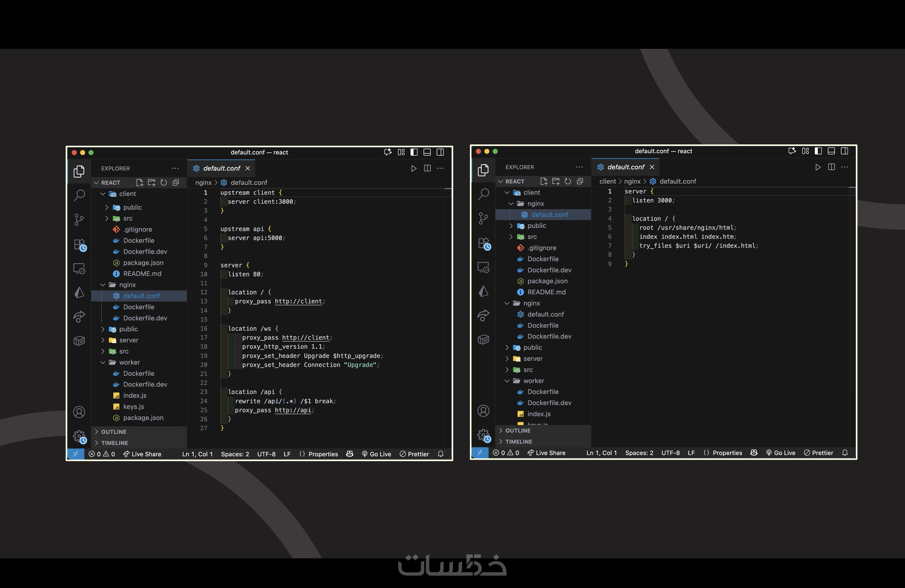
Task: Close default.conf tab in left editor
Action: tap(248, 168)
